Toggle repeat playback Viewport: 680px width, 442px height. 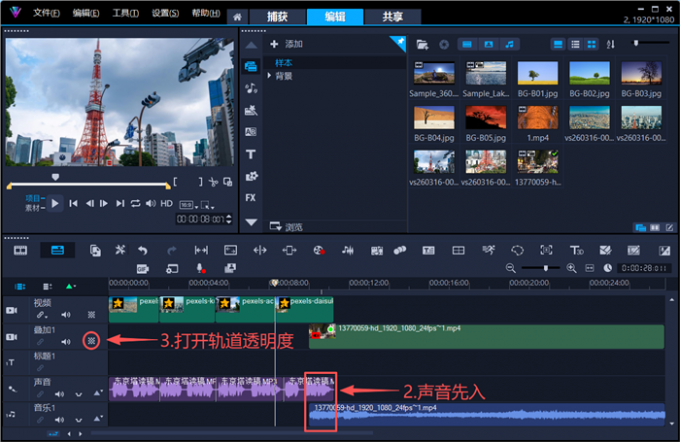click(x=135, y=203)
